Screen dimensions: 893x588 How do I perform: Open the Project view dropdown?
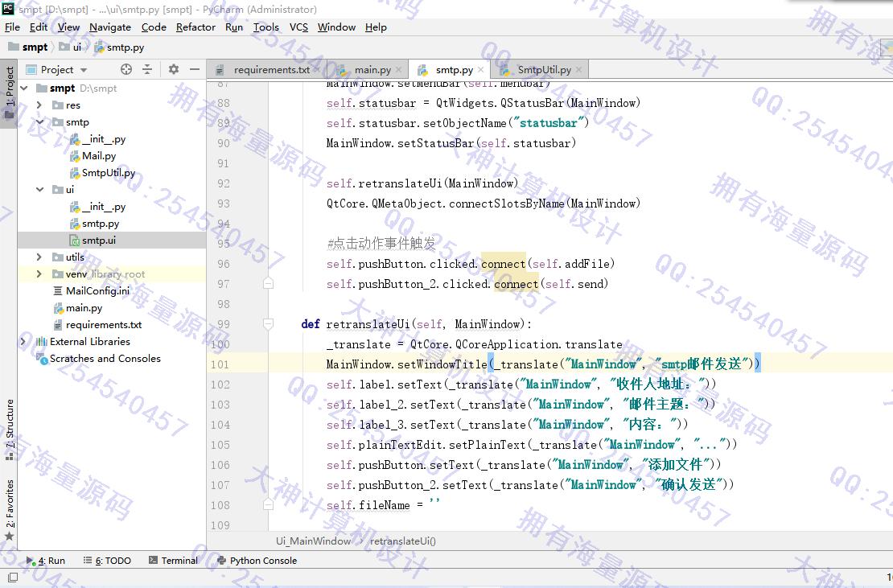click(x=84, y=70)
